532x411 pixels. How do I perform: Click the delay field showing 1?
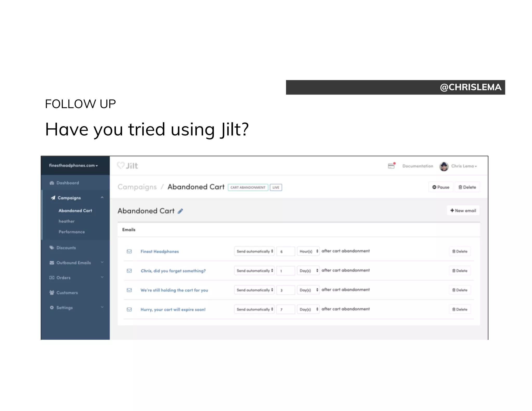(x=286, y=270)
